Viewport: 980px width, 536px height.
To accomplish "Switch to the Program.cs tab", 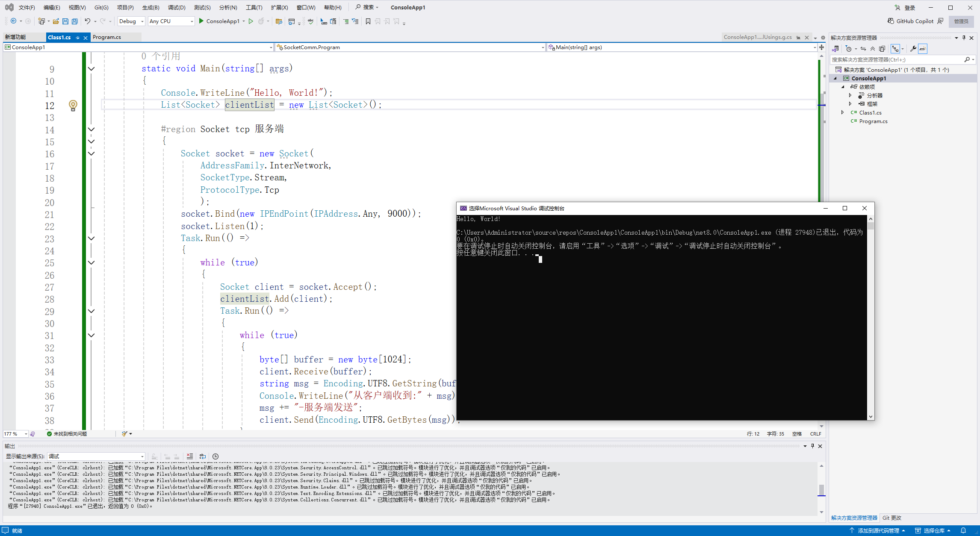I will tap(107, 37).
